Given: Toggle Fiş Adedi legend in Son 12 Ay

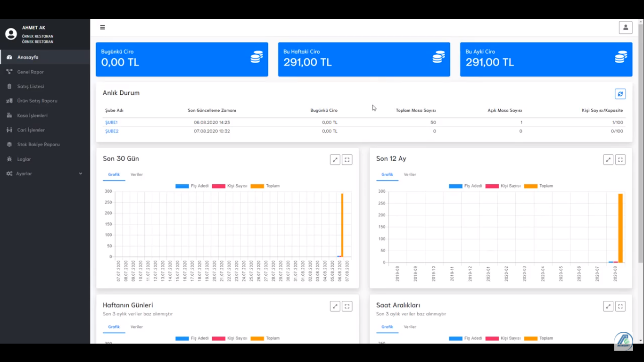Looking at the screenshot, I should coord(466,186).
